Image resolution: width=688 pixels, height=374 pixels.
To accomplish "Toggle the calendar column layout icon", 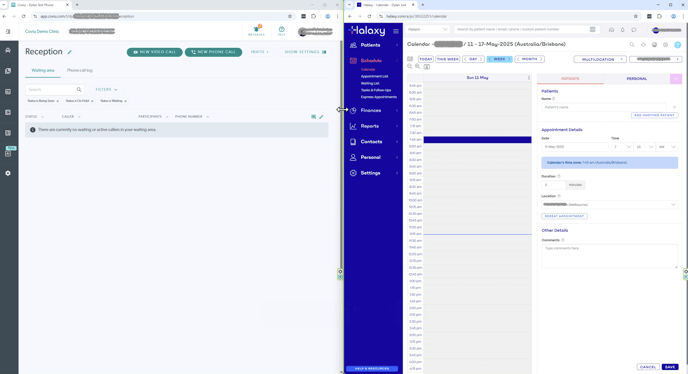I will tap(426, 67).
